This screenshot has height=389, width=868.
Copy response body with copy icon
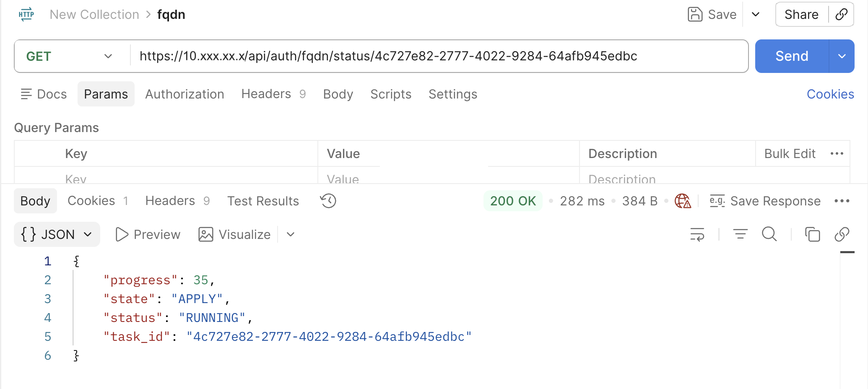click(812, 234)
